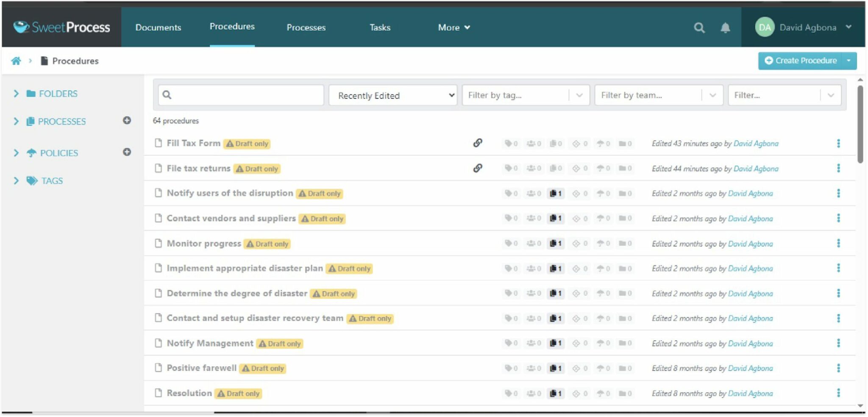Click process count badge on Notify Management row
The width and height of the screenshot is (868, 417).
(556, 343)
